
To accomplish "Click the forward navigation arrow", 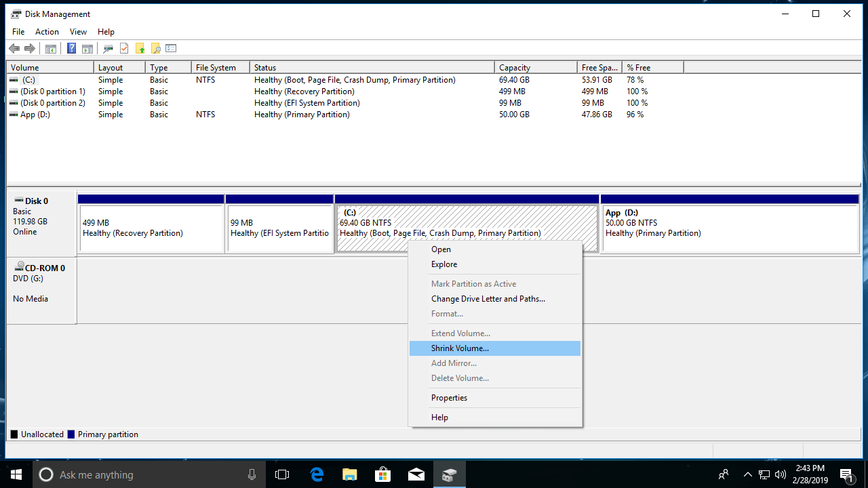I will click(29, 48).
